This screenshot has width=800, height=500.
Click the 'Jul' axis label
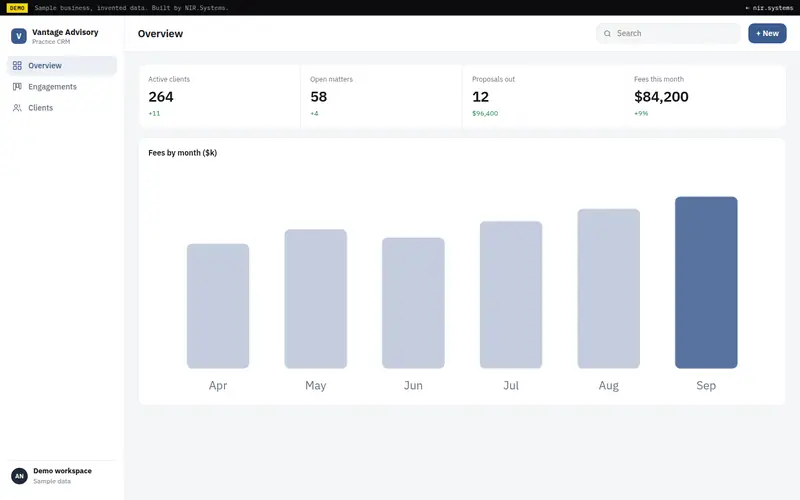click(x=511, y=386)
